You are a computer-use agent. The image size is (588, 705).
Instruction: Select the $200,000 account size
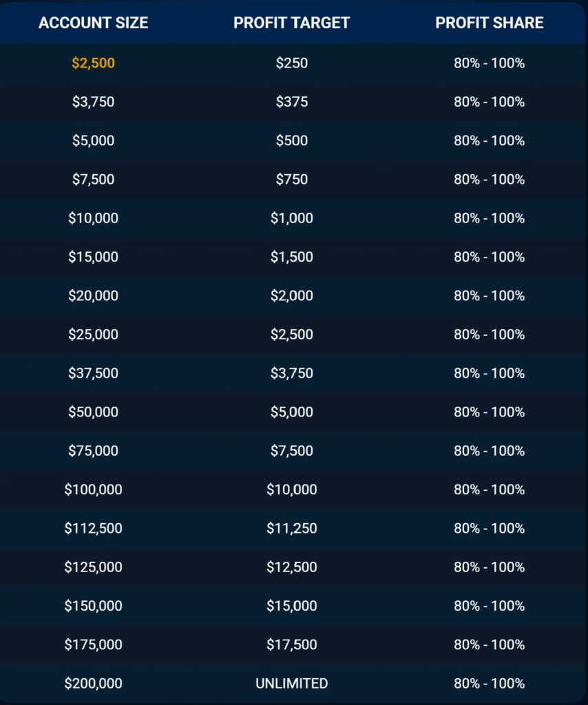tap(93, 684)
